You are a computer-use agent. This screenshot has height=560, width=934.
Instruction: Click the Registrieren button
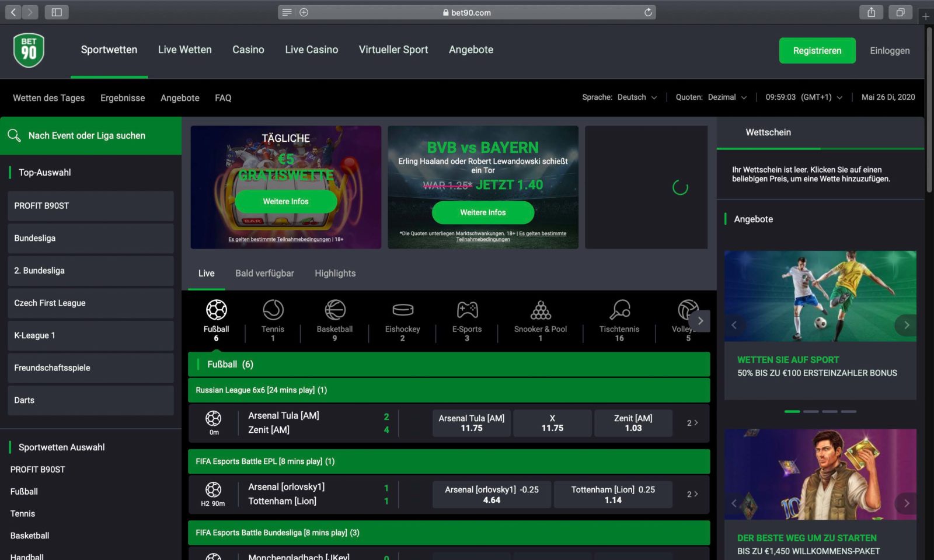[817, 50]
